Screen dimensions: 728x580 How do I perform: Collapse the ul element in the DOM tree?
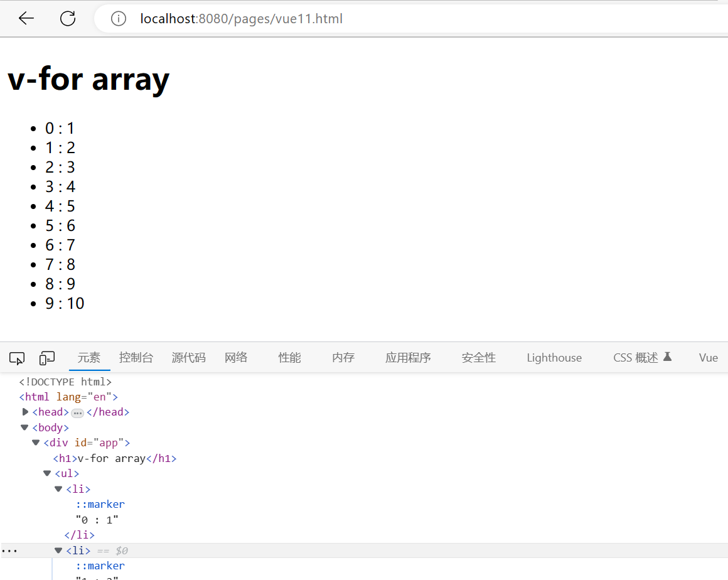(47, 473)
